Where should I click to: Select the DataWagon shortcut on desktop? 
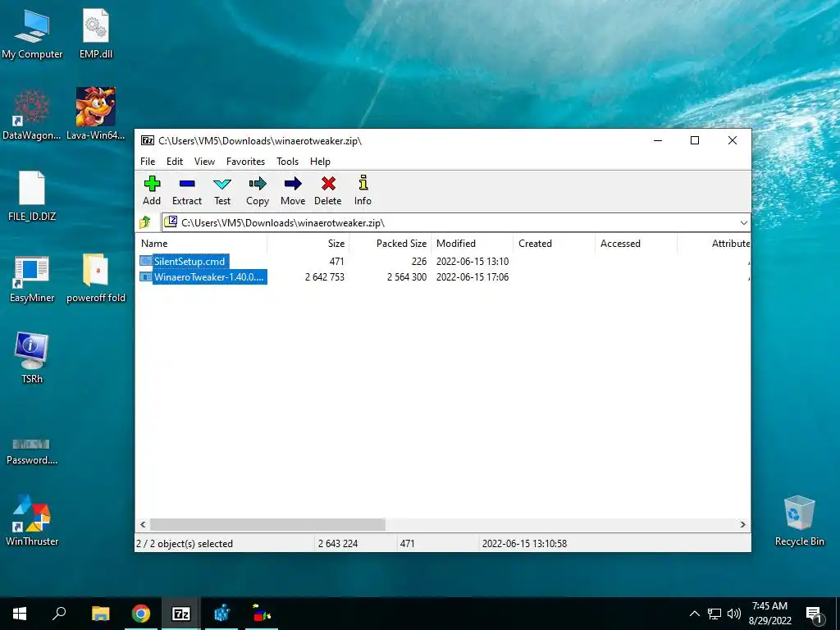[x=31, y=115]
